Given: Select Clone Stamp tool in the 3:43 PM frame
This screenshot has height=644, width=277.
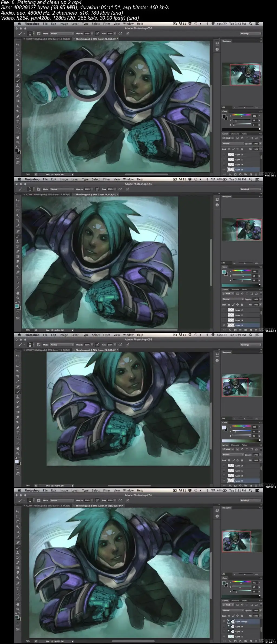Looking at the screenshot, I should pyautogui.click(x=18, y=86).
